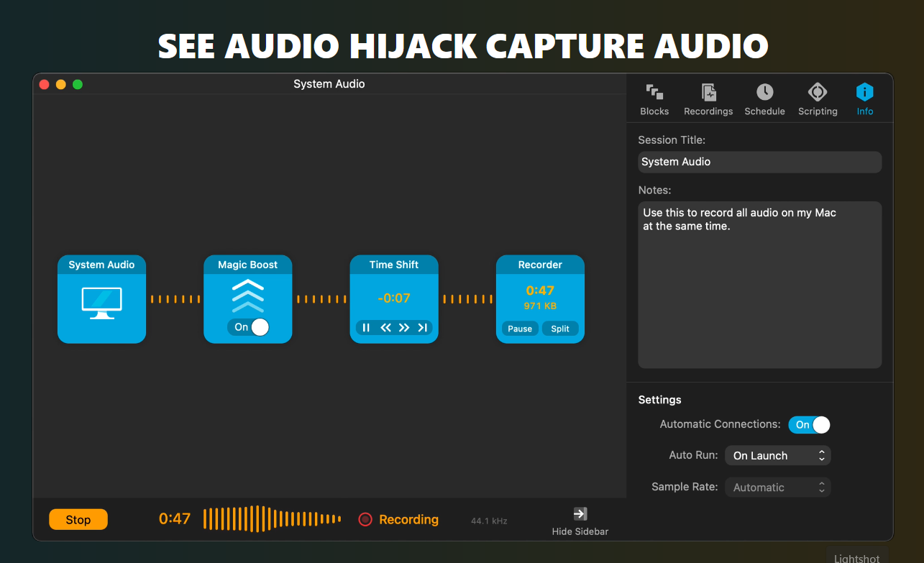Click the Recorder block title
Image resolution: width=924 pixels, height=563 pixels.
click(540, 265)
